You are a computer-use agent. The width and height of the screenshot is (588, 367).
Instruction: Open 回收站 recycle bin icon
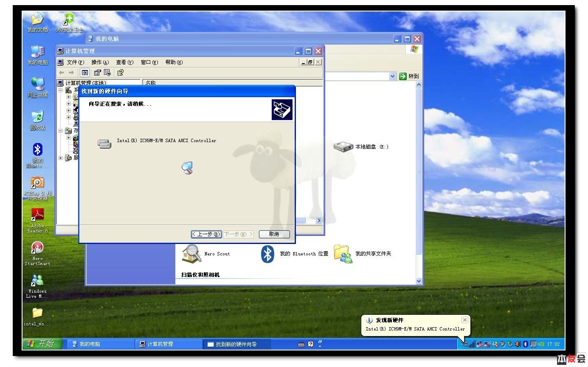tap(37, 120)
